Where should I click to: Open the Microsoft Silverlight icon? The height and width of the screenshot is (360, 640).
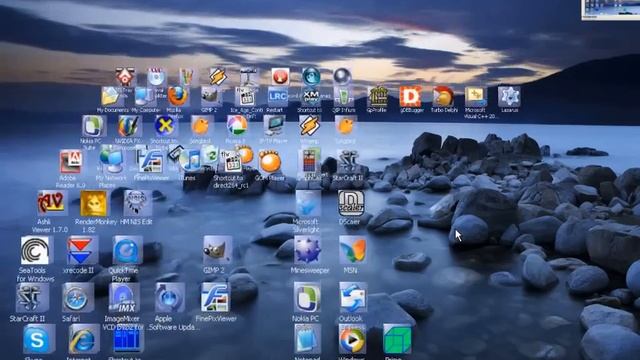pos(308,203)
